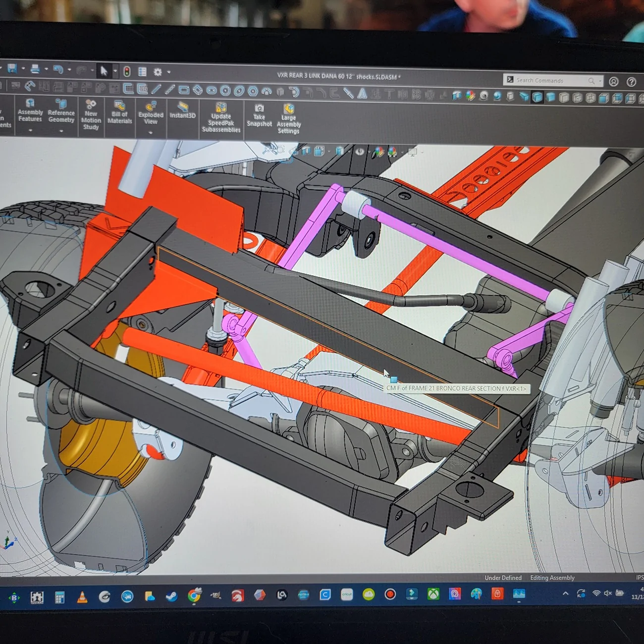
Task: Open the Options gear icon
Action: pos(158,72)
